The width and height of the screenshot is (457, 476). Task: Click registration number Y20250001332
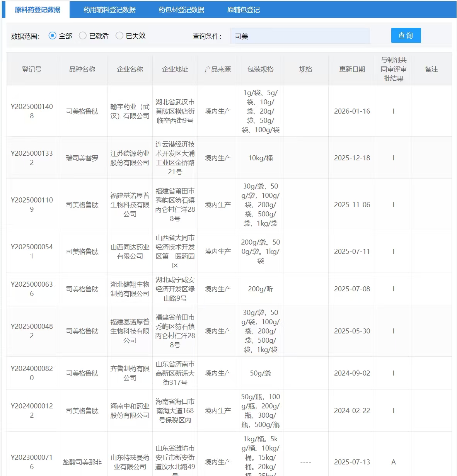coord(32,158)
